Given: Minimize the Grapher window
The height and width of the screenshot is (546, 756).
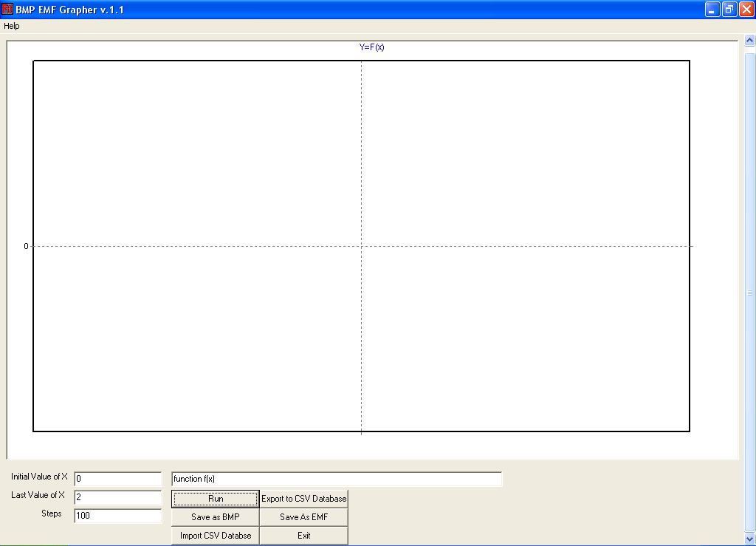Looking at the screenshot, I should pyautogui.click(x=712, y=10).
